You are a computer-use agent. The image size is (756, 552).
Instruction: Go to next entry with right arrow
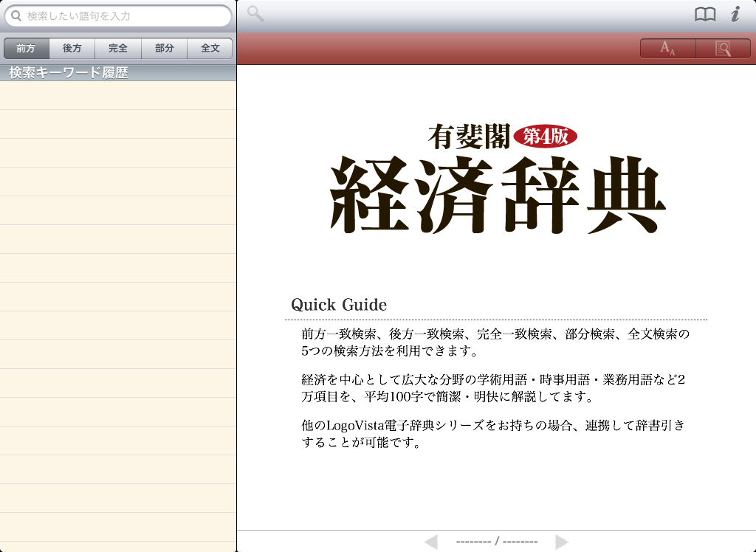pyautogui.click(x=562, y=542)
